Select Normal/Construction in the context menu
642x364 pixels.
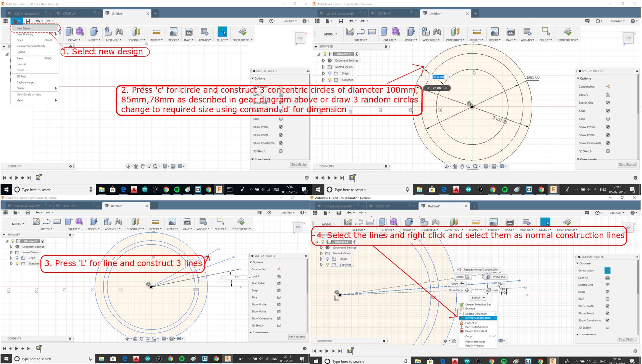click(478, 318)
